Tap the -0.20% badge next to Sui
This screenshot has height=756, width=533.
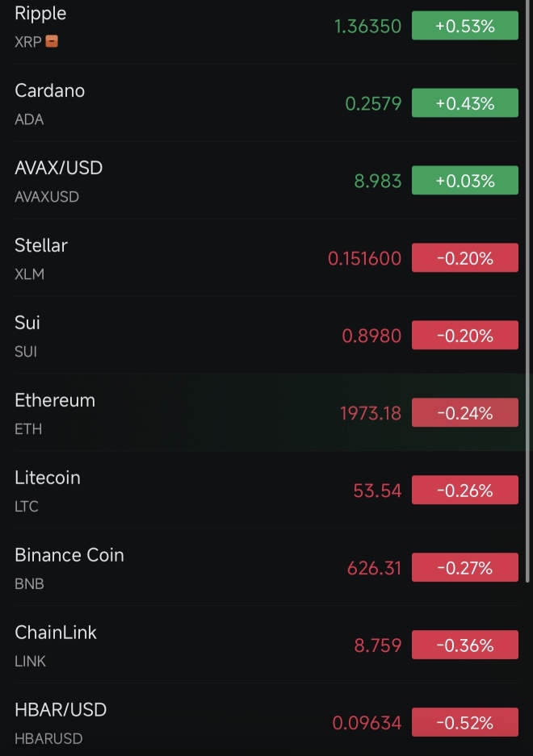click(465, 335)
